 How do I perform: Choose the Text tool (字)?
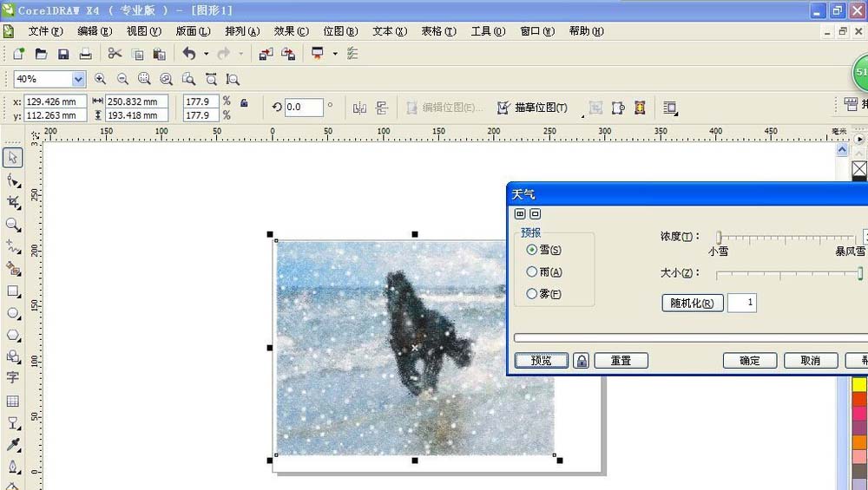(13, 378)
